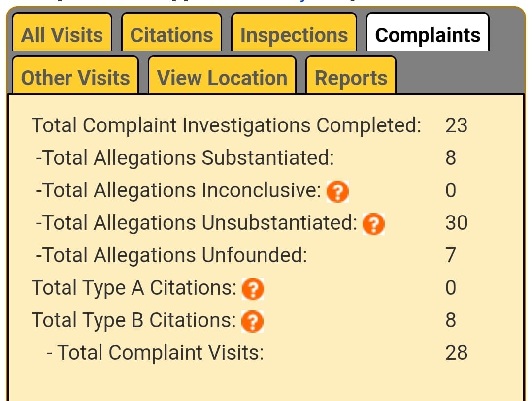Click the complaint visits count 28
532x401 pixels.
456,353
